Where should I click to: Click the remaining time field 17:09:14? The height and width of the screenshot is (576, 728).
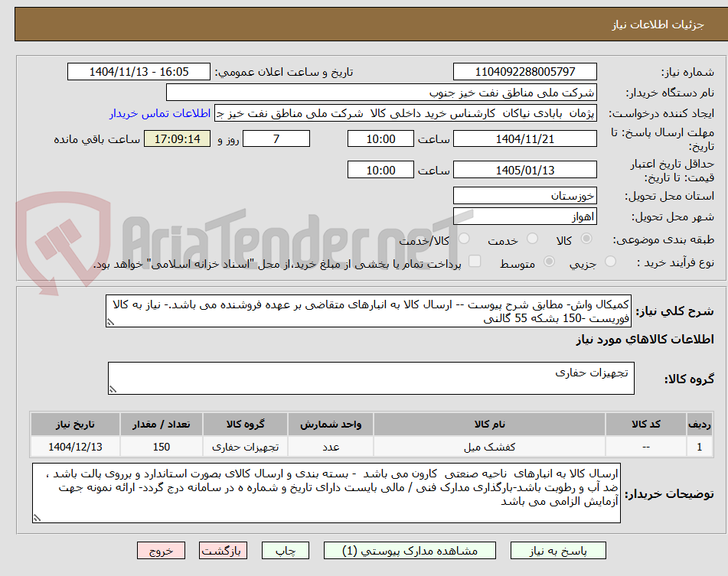(178, 138)
